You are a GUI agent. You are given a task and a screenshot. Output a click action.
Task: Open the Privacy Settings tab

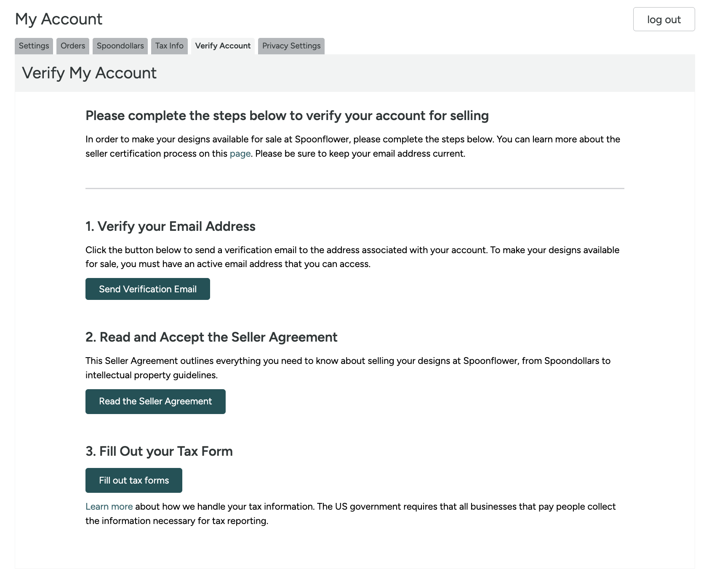point(291,46)
